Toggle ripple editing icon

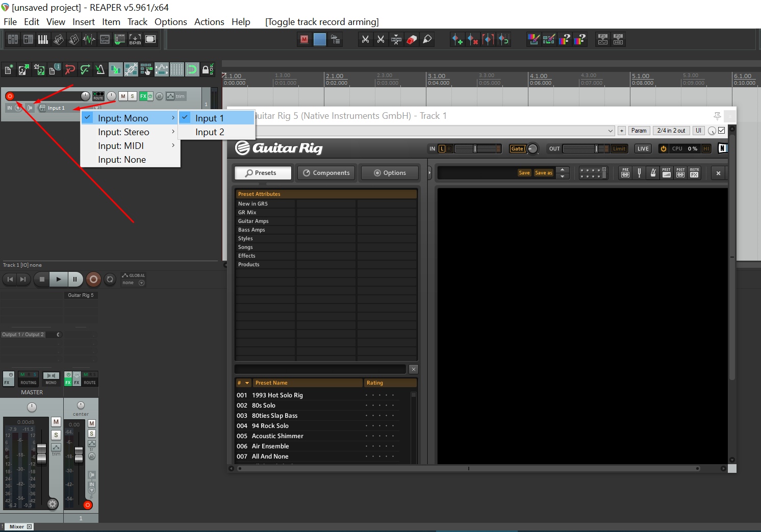[146, 69]
